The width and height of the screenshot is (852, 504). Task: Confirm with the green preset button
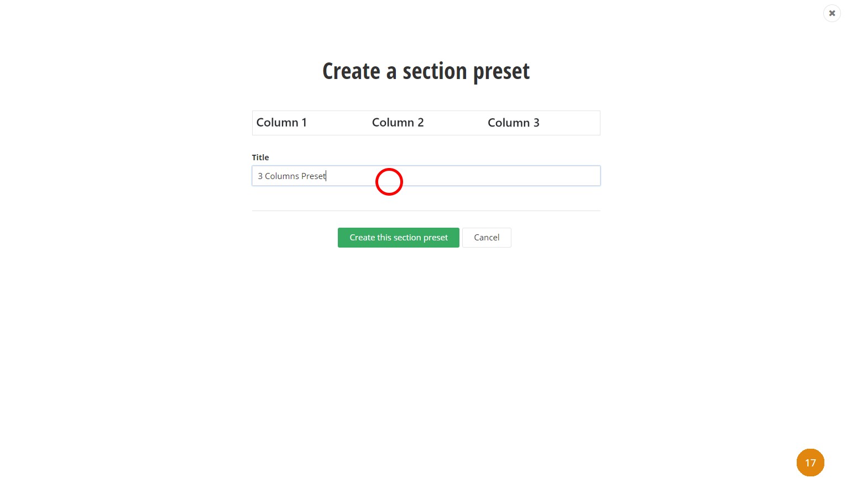(x=398, y=238)
